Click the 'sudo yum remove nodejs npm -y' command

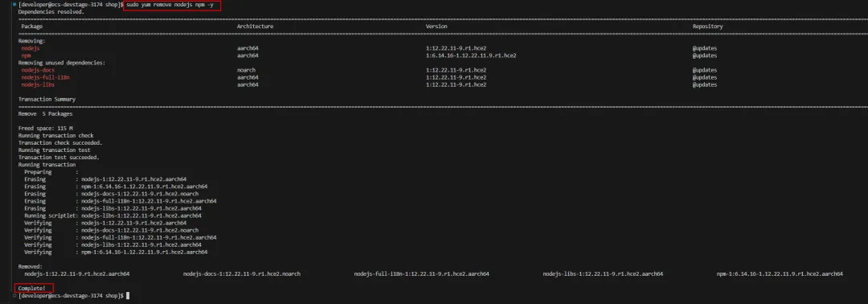coord(170,5)
